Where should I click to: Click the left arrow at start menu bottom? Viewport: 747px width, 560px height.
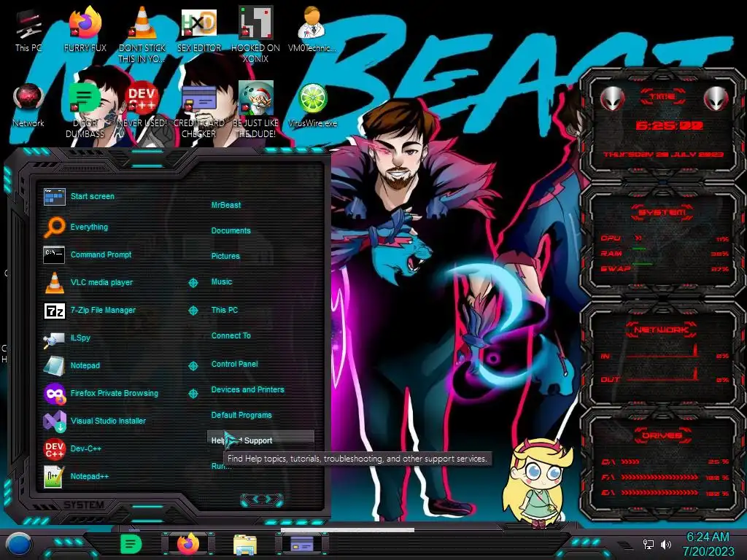point(255,499)
